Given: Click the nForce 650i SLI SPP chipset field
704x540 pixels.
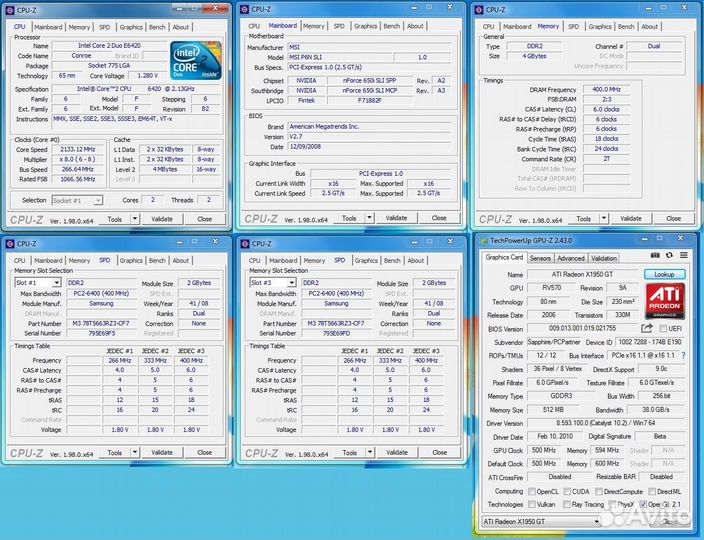Looking at the screenshot, I should (x=369, y=80).
